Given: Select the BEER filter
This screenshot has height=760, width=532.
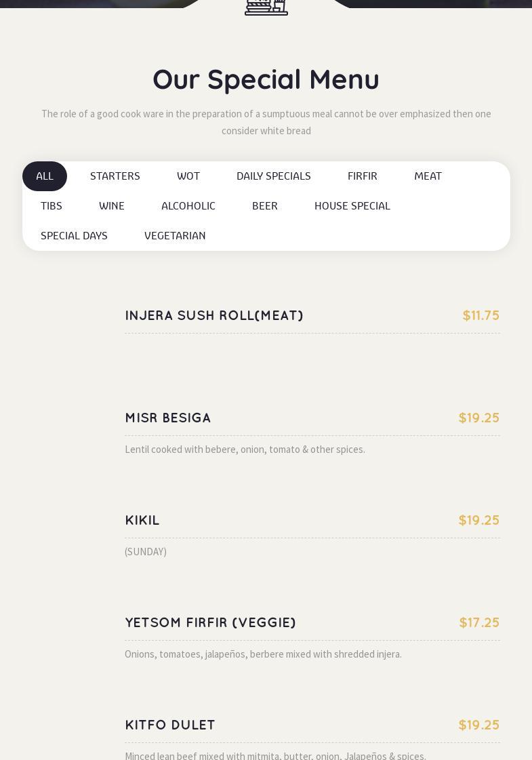Looking at the screenshot, I should [264, 206].
